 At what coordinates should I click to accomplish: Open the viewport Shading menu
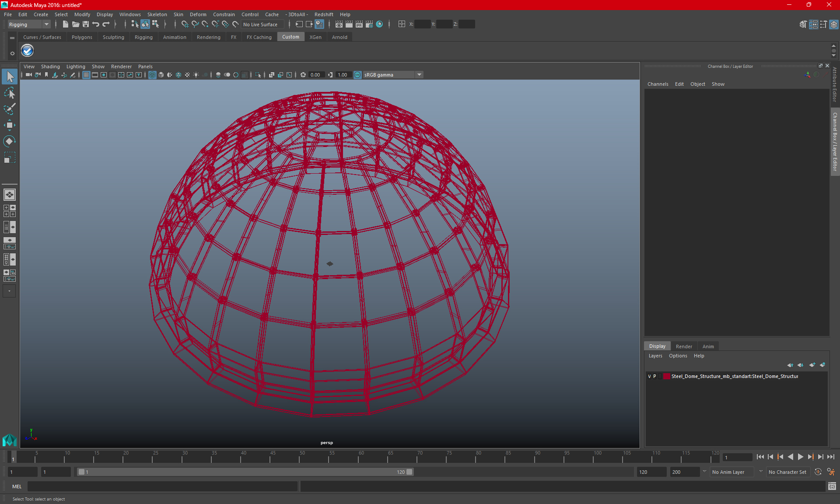(x=50, y=66)
